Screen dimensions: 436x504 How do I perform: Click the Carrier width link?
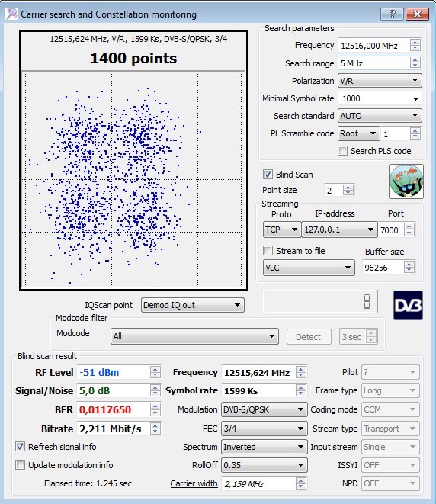[x=194, y=483]
